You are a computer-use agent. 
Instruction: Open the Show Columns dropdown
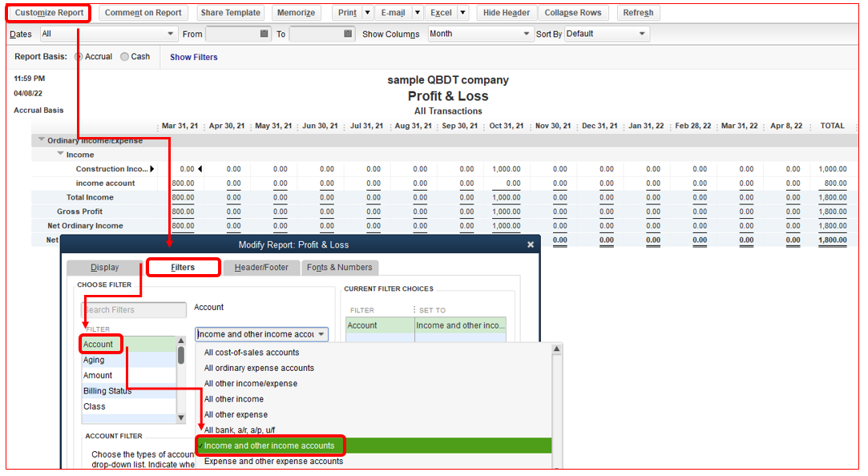click(527, 34)
